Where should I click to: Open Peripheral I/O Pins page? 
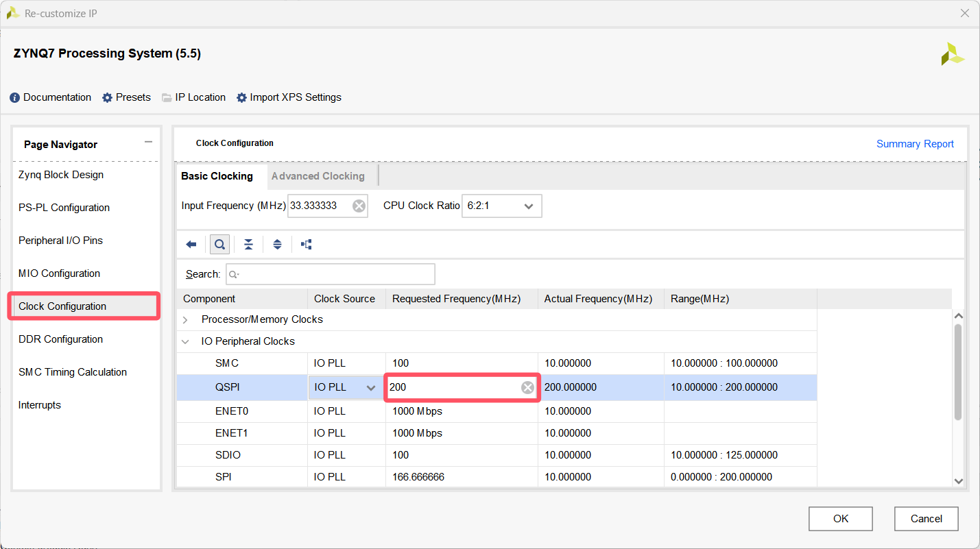[x=60, y=241]
